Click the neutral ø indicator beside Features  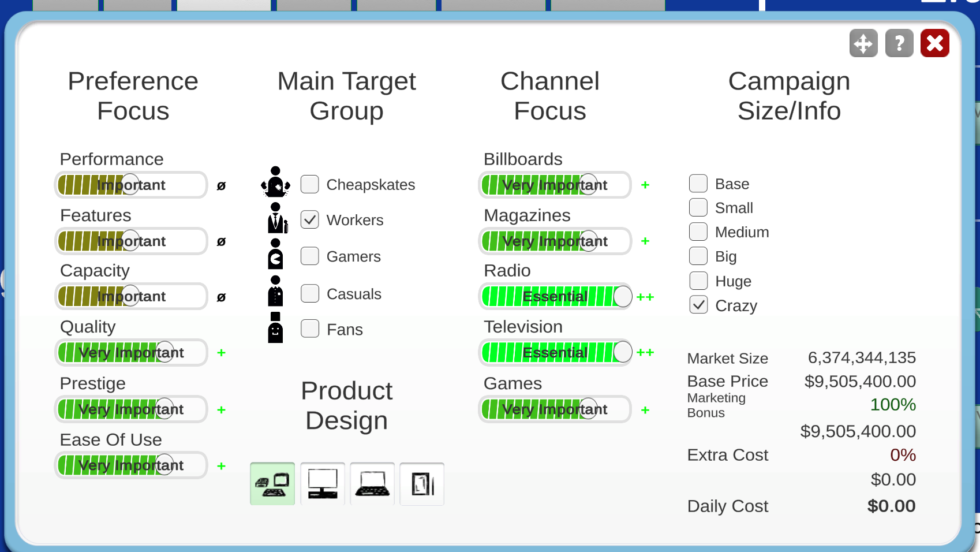point(221,241)
